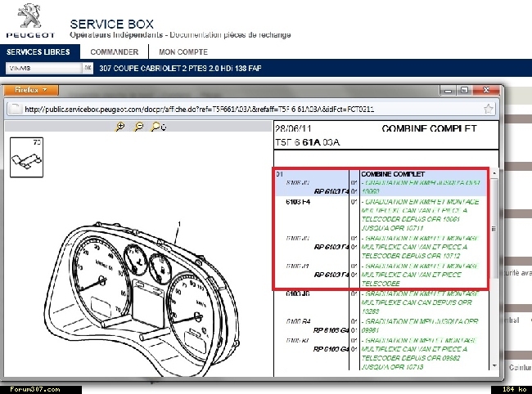
Task: Open the COMMANDER tab
Action: [x=115, y=51]
